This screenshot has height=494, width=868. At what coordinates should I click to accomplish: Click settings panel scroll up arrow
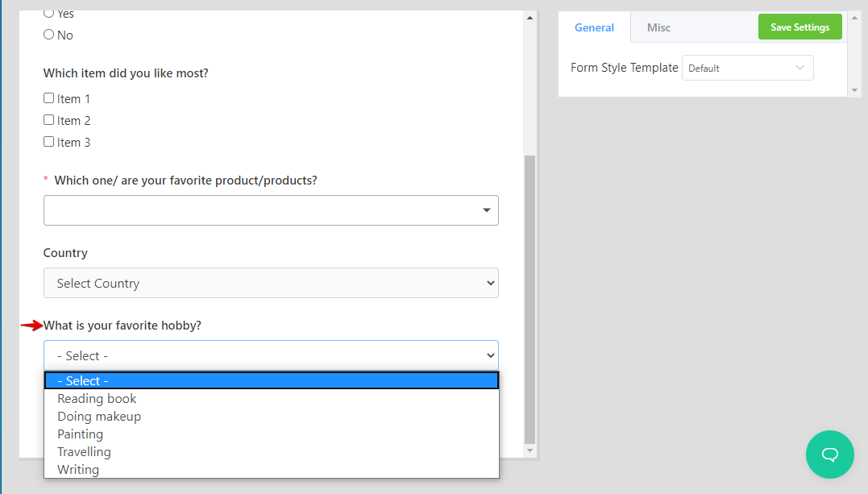pyautogui.click(x=855, y=18)
